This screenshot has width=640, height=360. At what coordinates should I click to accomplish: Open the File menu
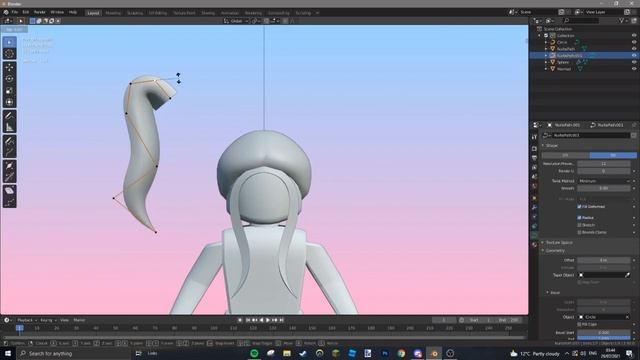(x=15, y=12)
